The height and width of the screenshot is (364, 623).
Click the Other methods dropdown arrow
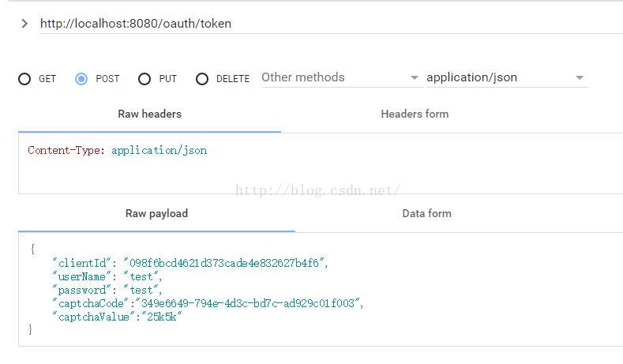point(414,77)
